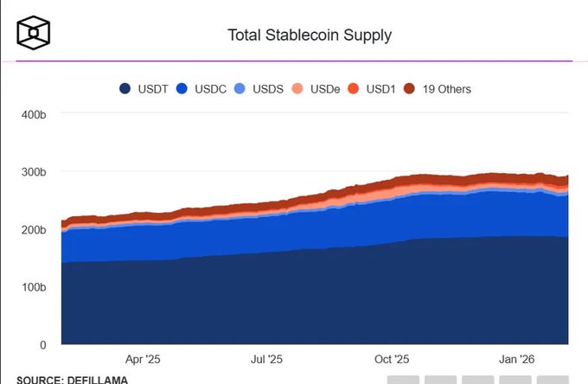Click the Oct '25 axis marker
588x384 pixels.
392,358
